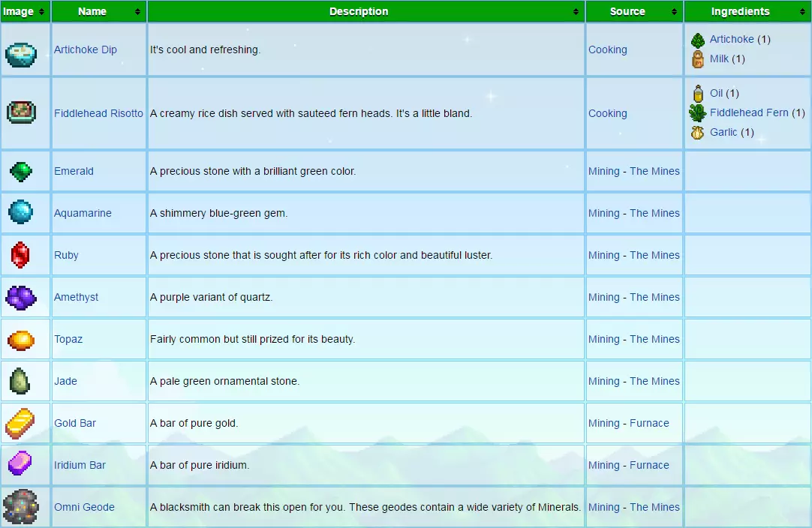Open The Mines link in the Omni Geode row

[654, 507]
